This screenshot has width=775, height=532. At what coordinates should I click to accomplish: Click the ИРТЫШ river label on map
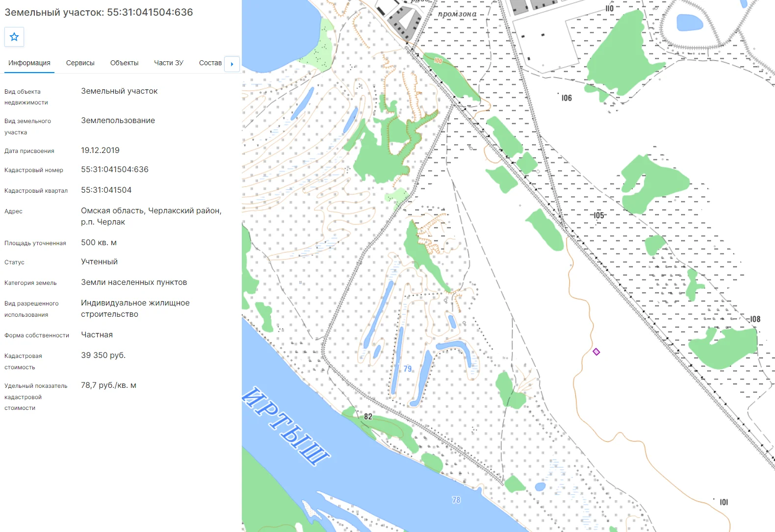(285, 425)
